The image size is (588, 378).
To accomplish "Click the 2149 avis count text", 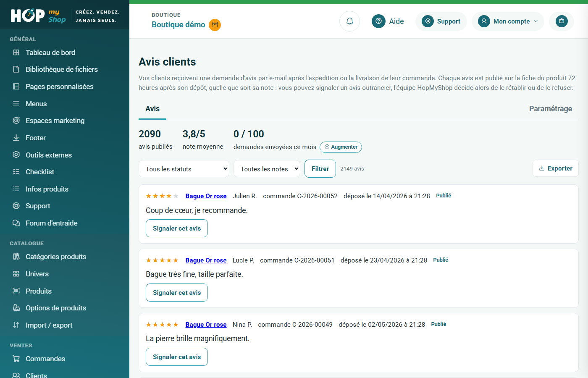I will [x=352, y=169].
